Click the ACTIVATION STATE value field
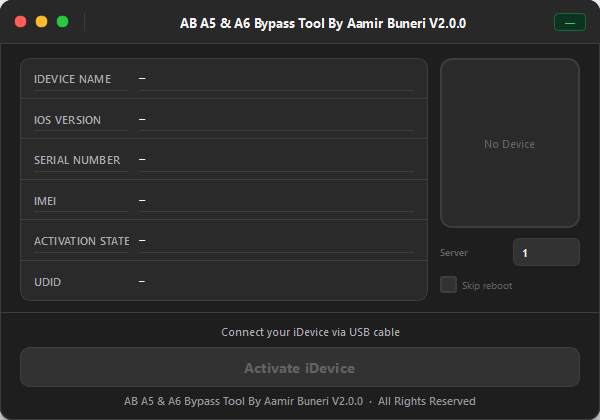This screenshot has width=600, height=420. pos(276,241)
